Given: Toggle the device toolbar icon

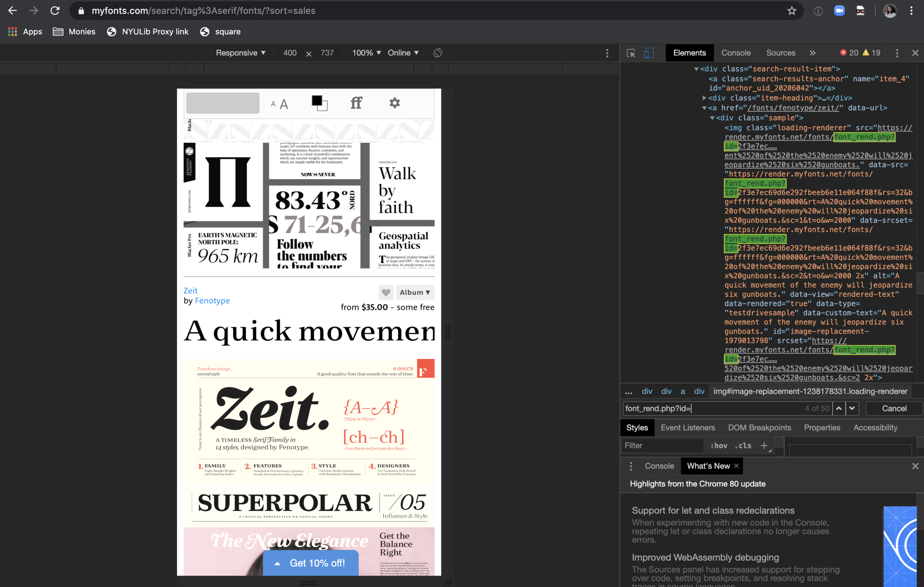Looking at the screenshot, I should point(649,53).
